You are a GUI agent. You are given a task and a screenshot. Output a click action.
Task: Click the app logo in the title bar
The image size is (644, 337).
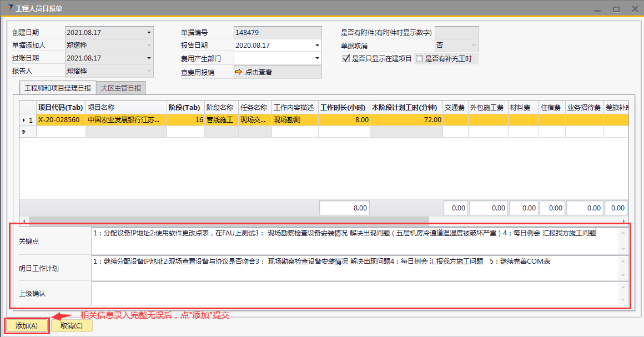[x=9, y=9]
